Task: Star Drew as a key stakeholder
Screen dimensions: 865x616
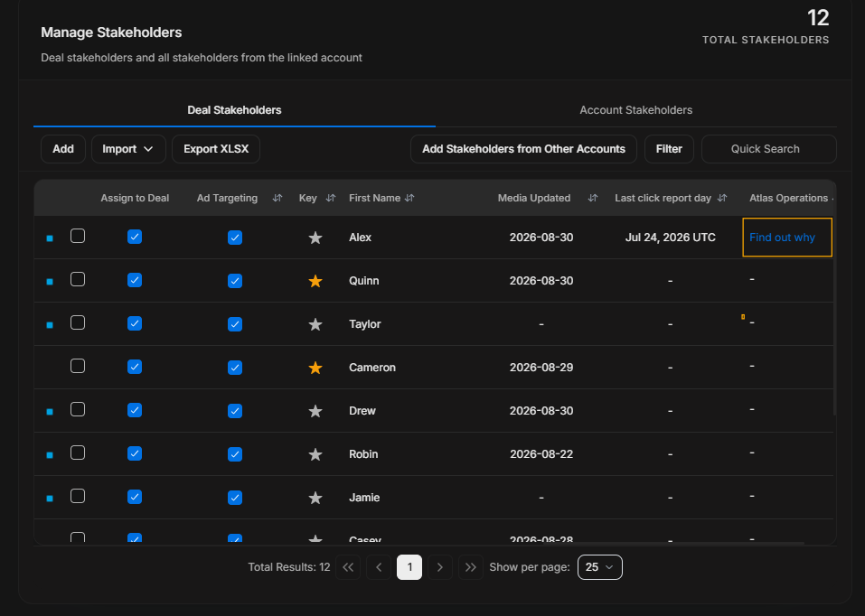Action: [x=315, y=411]
